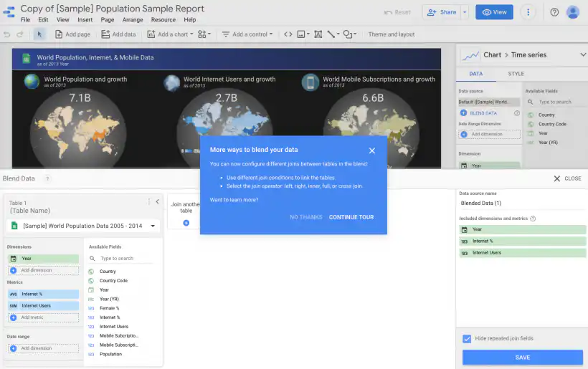The image size is (588, 369).
Task: Expand the Share options arrow
Action: pos(465,12)
